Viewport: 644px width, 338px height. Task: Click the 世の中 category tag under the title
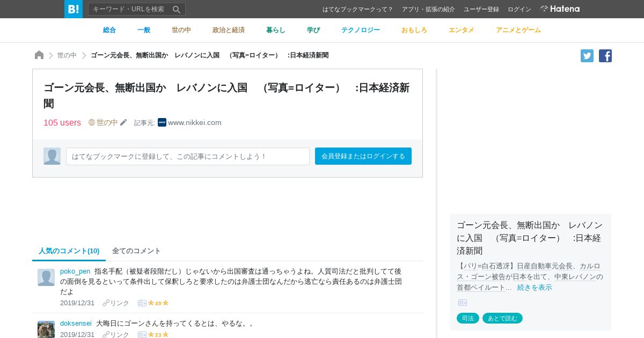(103, 122)
